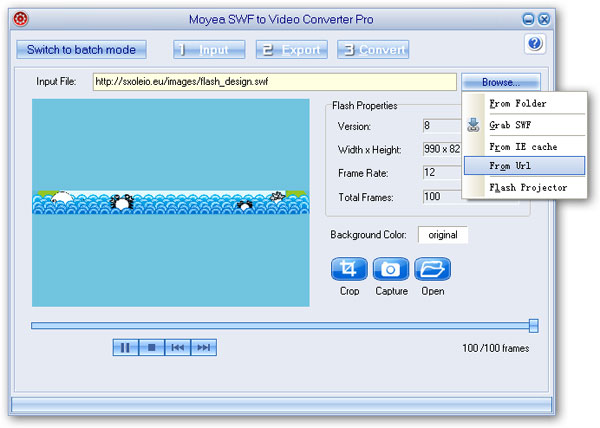Choose From IE cache menu entry
The image size is (600, 428).
point(525,147)
